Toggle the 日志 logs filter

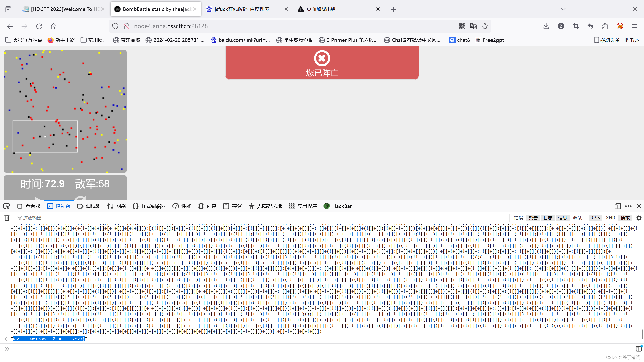point(548,218)
